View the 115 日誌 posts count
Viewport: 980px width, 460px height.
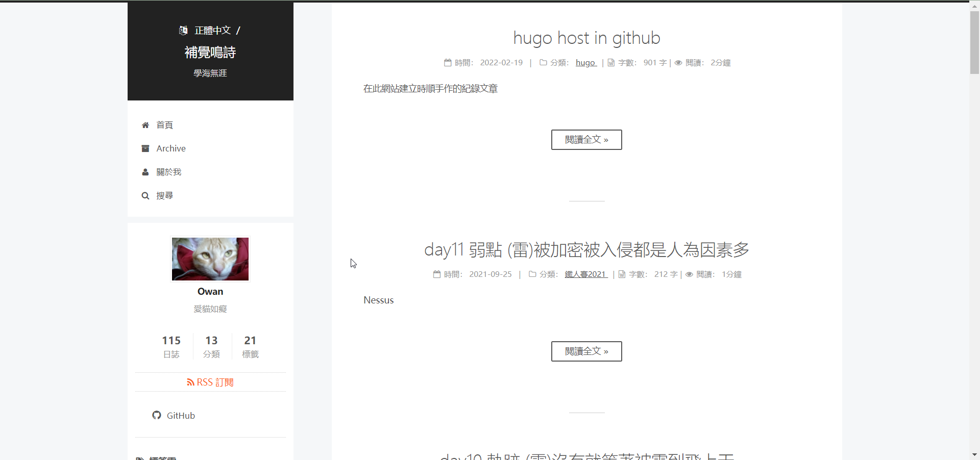click(x=171, y=346)
